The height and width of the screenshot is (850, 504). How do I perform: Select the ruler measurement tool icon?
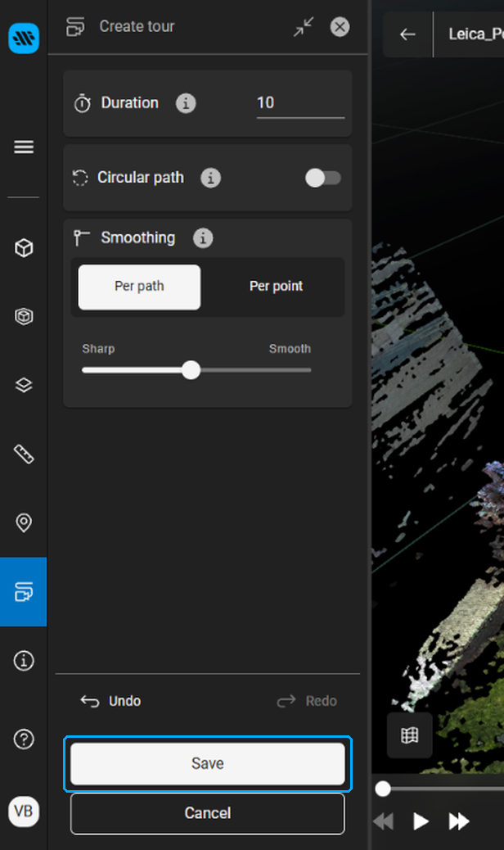[24, 454]
